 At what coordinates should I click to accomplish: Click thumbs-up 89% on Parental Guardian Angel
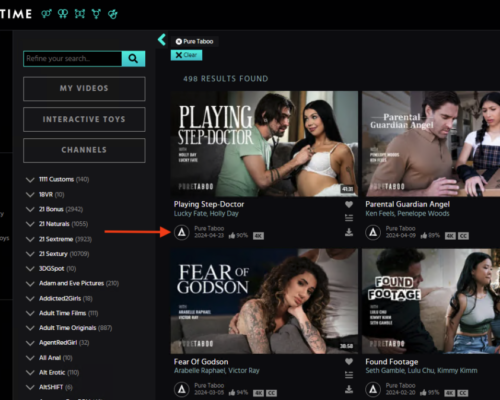430,236
